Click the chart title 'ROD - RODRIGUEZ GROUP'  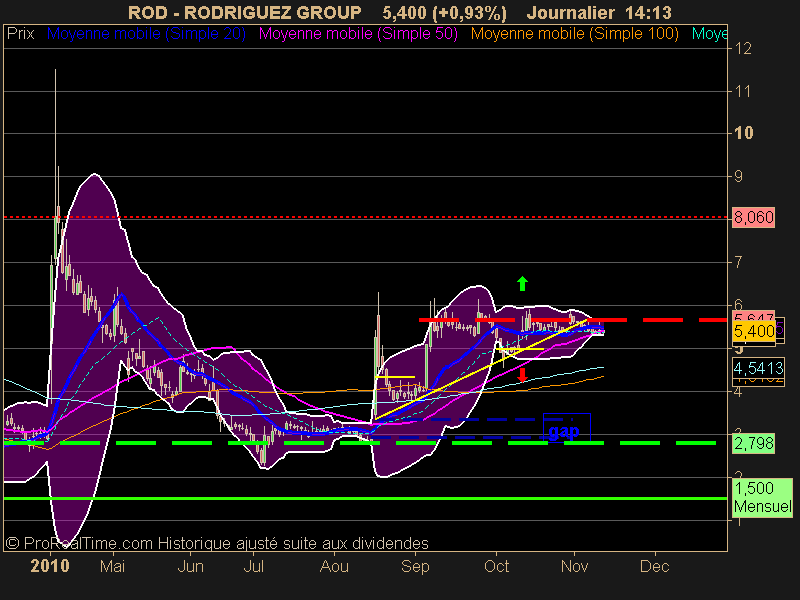(x=244, y=12)
